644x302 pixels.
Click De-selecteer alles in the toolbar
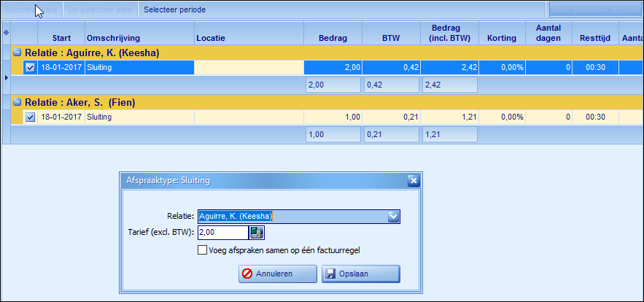coord(99,10)
